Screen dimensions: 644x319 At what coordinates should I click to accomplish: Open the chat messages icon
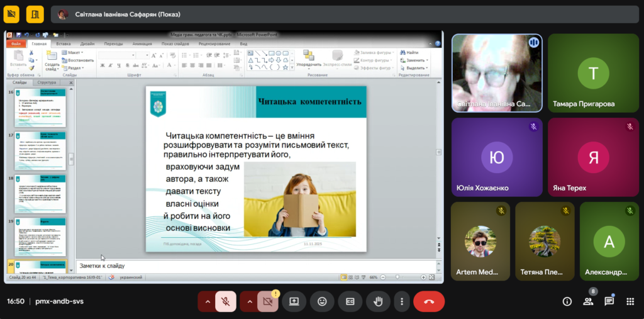(x=609, y=301)
